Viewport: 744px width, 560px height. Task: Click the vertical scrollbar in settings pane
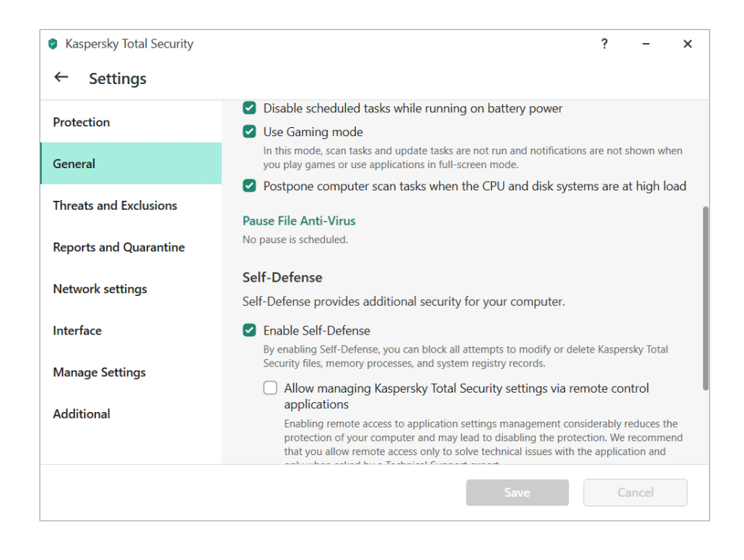coord(705,297)
